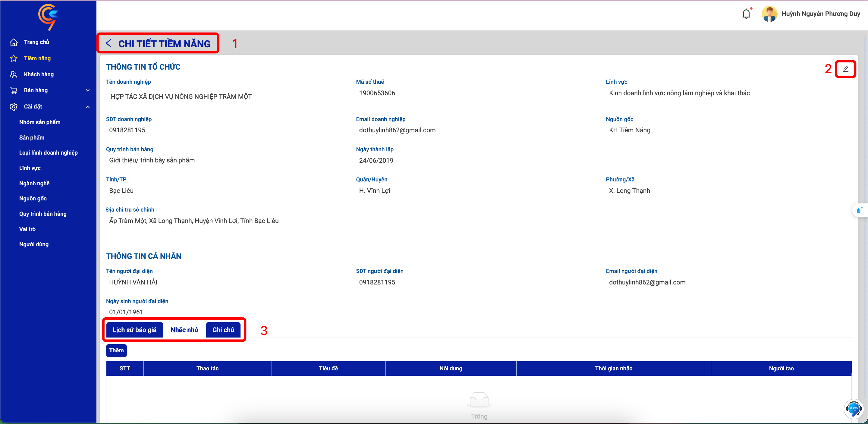Viewport: 868px width, 424px height.
Task: Click the notification bell icon
Action: point(746,14)
